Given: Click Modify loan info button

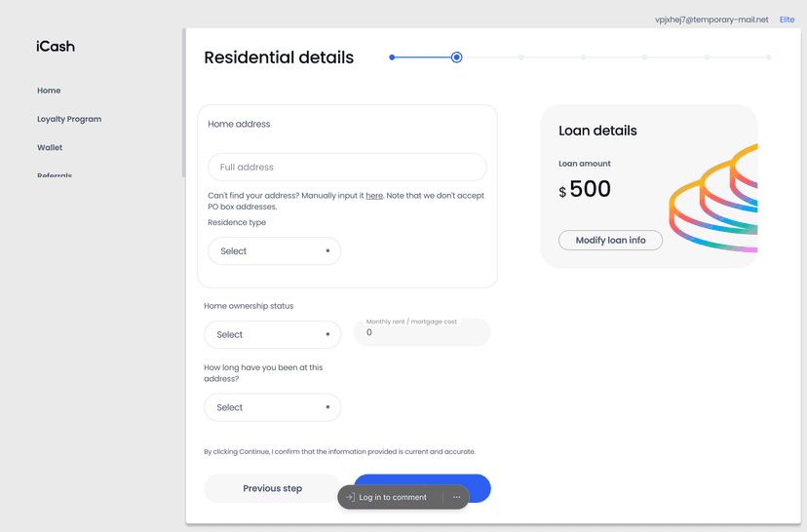Looking at the screenshot, I should click(x=610, y=241).
